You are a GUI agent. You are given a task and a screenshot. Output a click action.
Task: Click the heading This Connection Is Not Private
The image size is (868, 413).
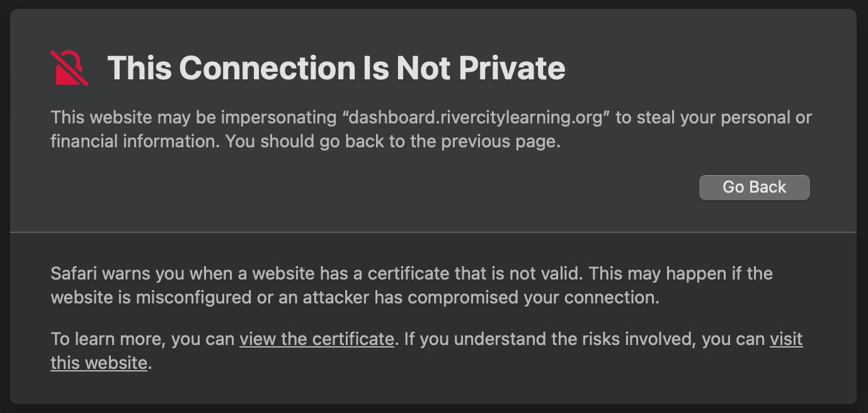[337, 68]
